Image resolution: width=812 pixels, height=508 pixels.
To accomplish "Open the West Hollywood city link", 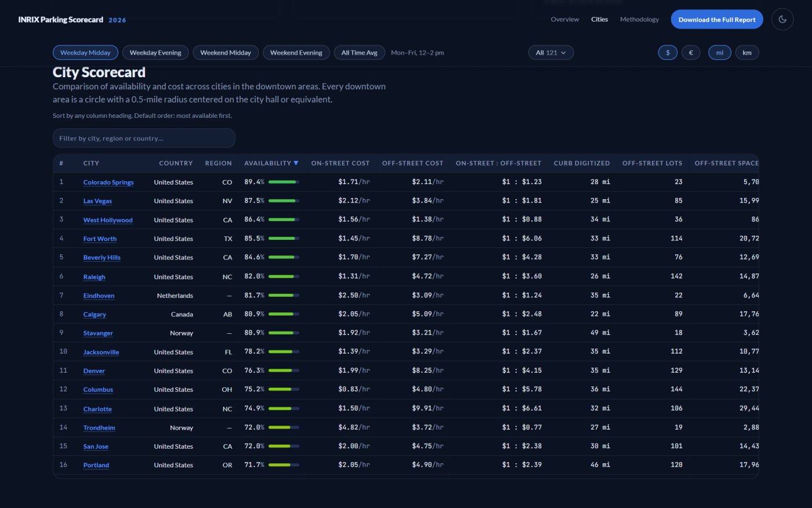I will coord(108,220).
